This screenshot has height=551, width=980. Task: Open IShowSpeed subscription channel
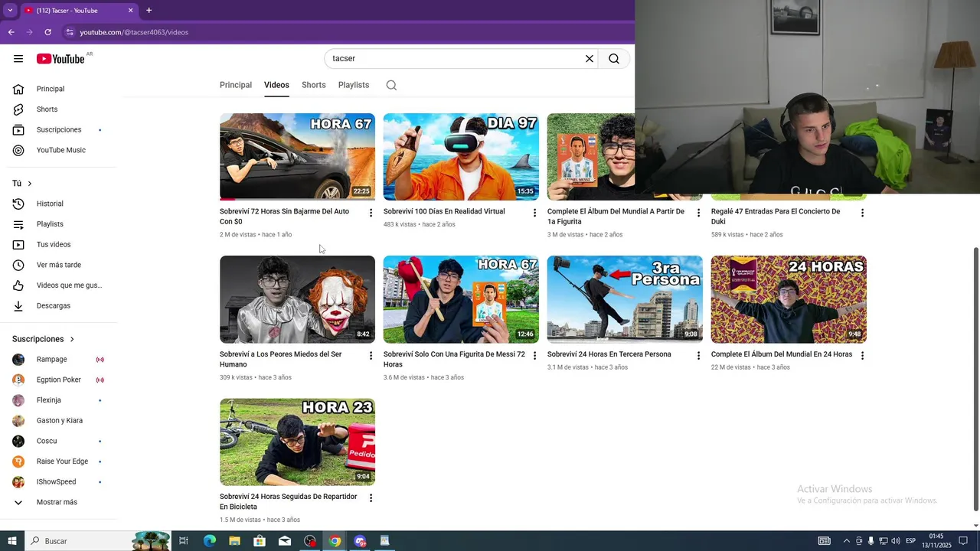pos(58,482)
